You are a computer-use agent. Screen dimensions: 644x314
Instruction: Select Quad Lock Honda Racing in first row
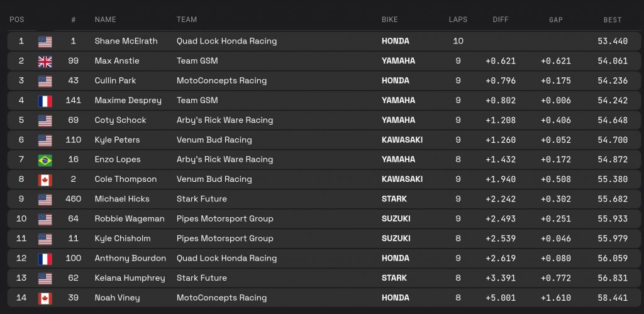pyautogui.click(x=226, y=42)
